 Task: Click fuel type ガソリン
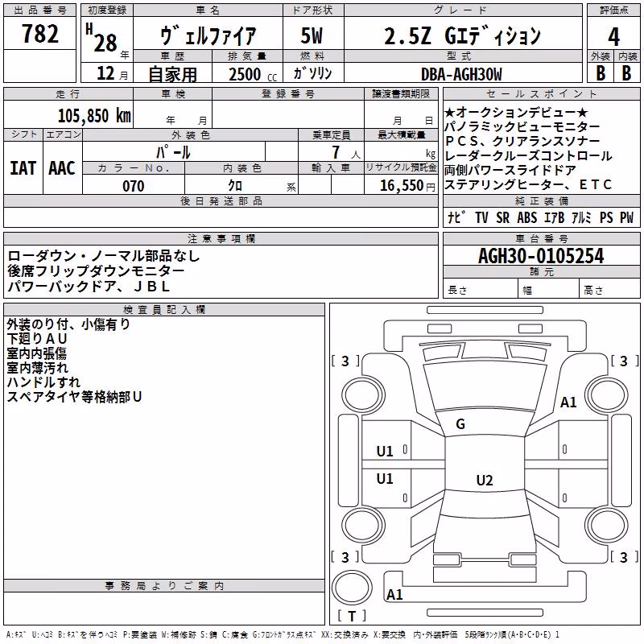312,73
